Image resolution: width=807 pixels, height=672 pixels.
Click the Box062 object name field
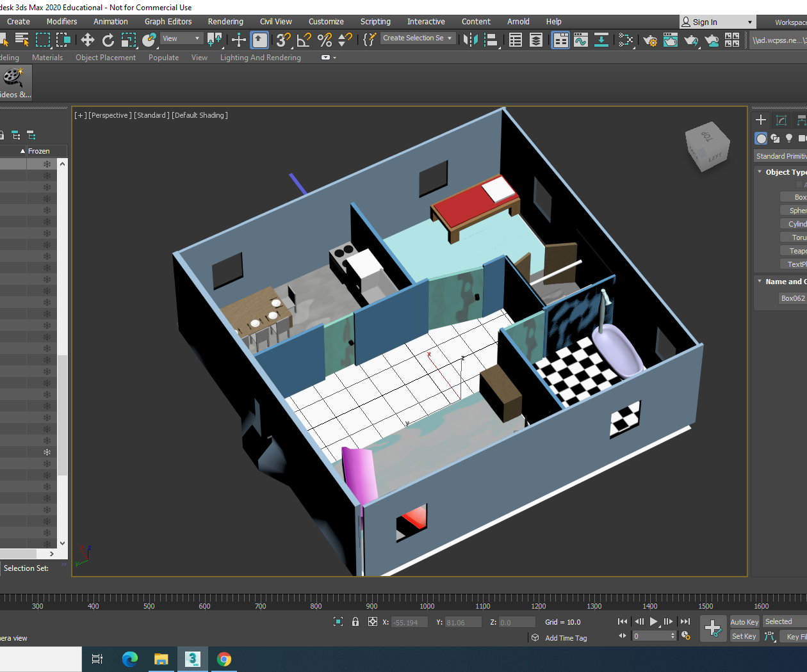(792, 298)
